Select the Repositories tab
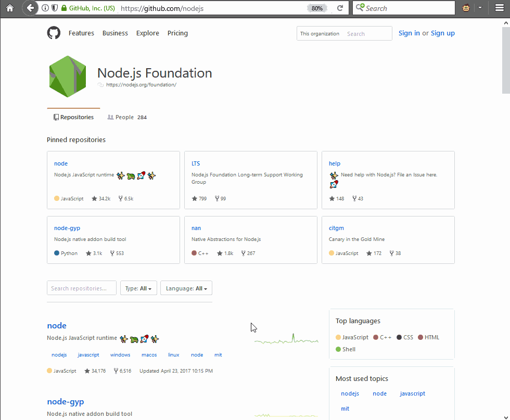The height and width of the screenshot is (420, 510). tap(73, 118)
